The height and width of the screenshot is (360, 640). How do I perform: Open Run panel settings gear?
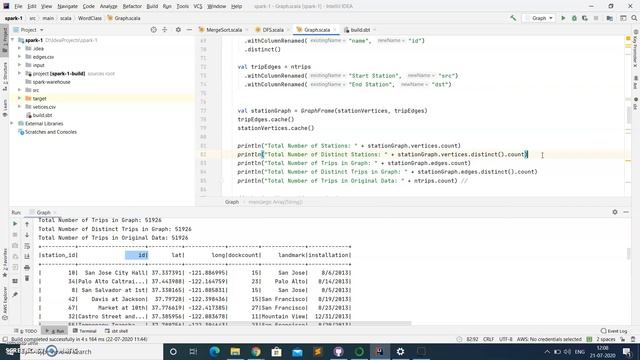[615, 212]
